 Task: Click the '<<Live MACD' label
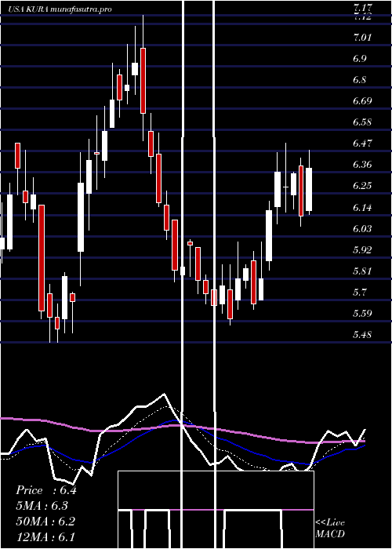tap(330, 528)
